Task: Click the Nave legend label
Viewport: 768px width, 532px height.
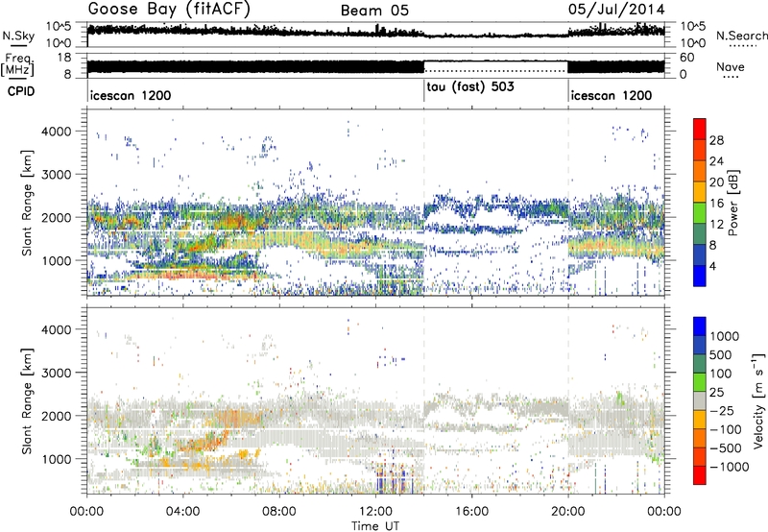Action: (x=731, y=66)
